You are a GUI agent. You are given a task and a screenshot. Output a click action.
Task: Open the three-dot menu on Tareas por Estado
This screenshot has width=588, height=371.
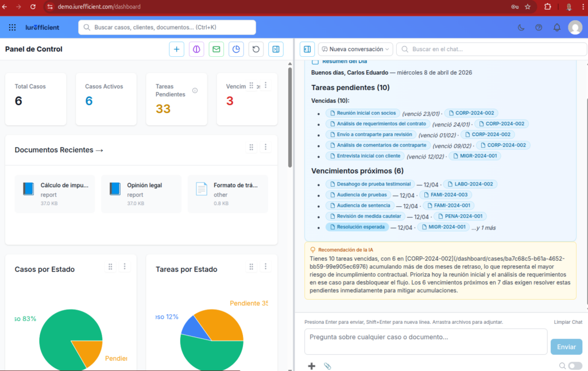(265, 266)
